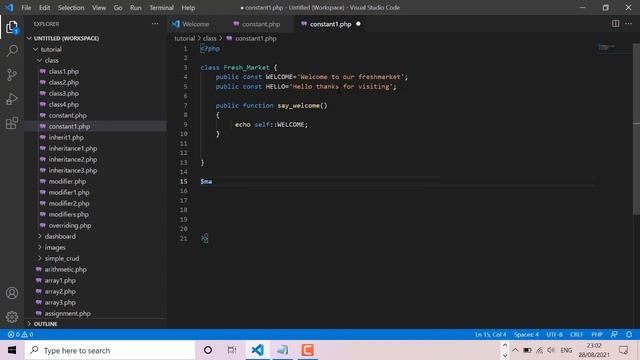
Task: Click the Visual Studio Code taskbar icon
Action: coord(258,350)
